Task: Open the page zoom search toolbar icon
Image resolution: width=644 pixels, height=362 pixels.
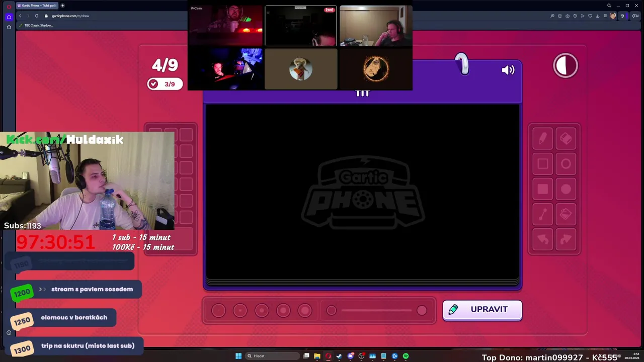Action: pyautogui.click(x=552, y=16)
